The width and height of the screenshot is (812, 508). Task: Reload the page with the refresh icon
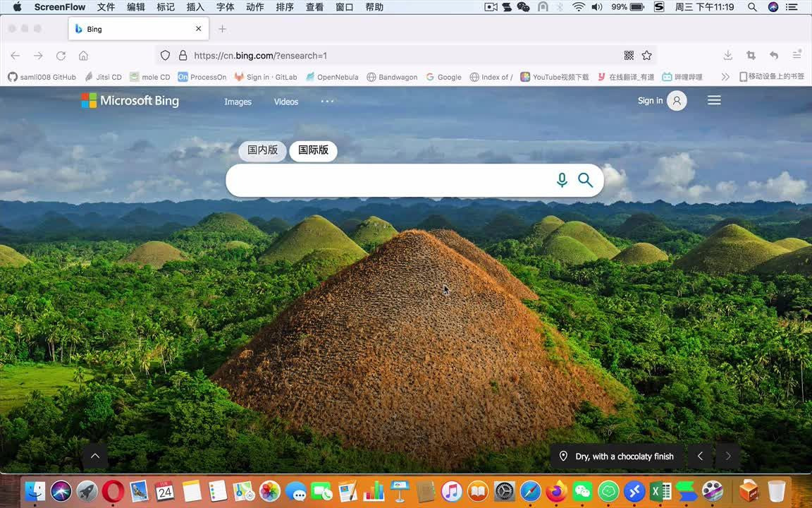(61, 56)
